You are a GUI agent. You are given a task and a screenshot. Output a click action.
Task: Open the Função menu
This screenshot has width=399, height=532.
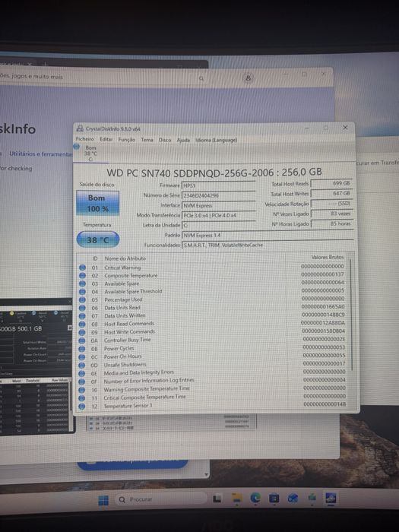[x=127, y=140]
